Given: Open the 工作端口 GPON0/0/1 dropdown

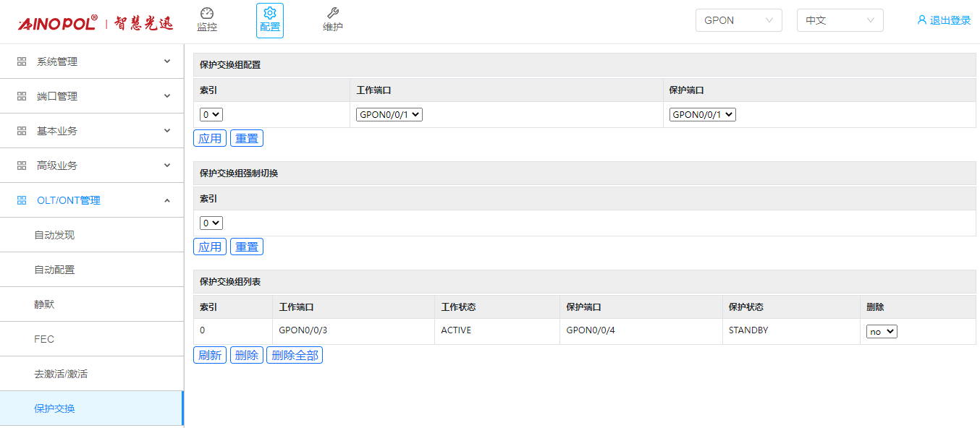Looking at the screenshot, I should (389, 114).
